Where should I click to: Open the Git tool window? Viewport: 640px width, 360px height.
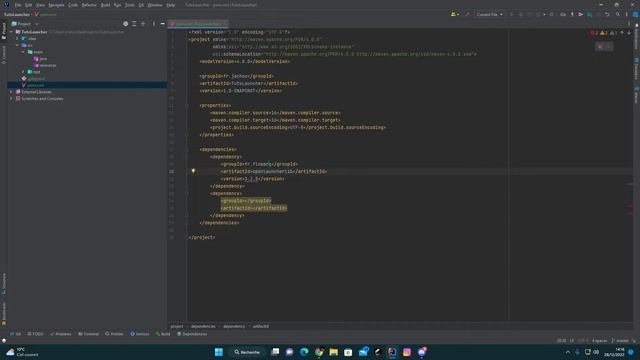coord(16,334)
